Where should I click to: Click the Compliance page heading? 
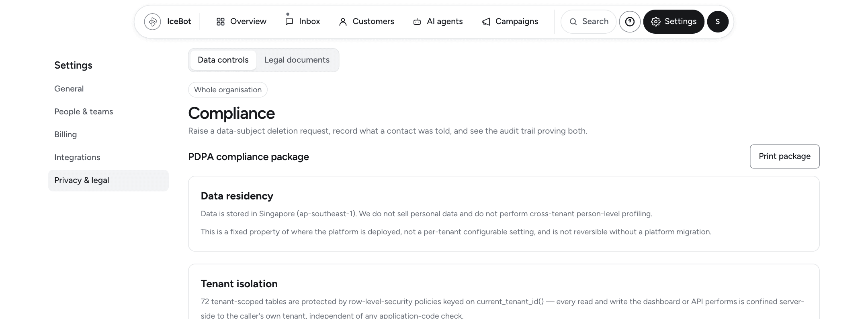coord(231,113)
